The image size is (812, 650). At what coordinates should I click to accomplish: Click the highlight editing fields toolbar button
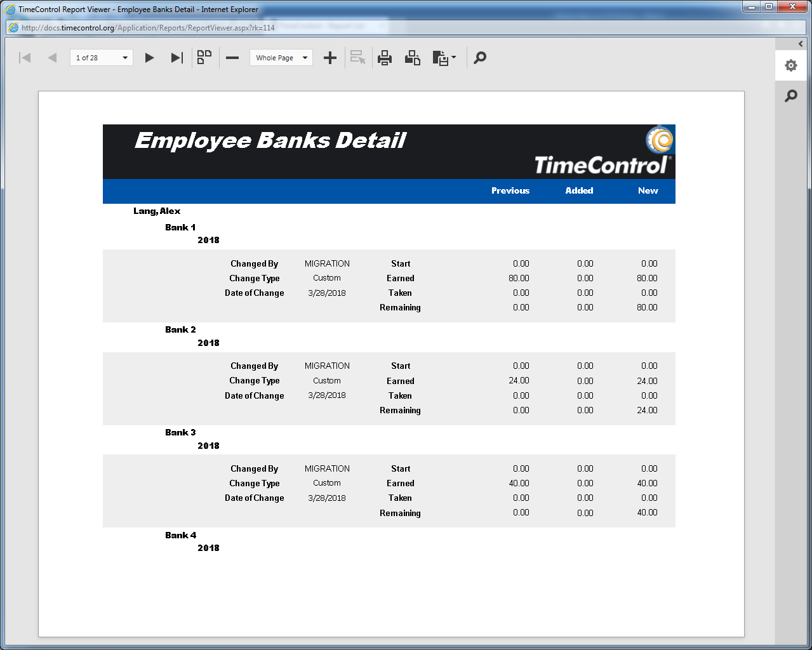pyautogui.click(x=358, y=58)
